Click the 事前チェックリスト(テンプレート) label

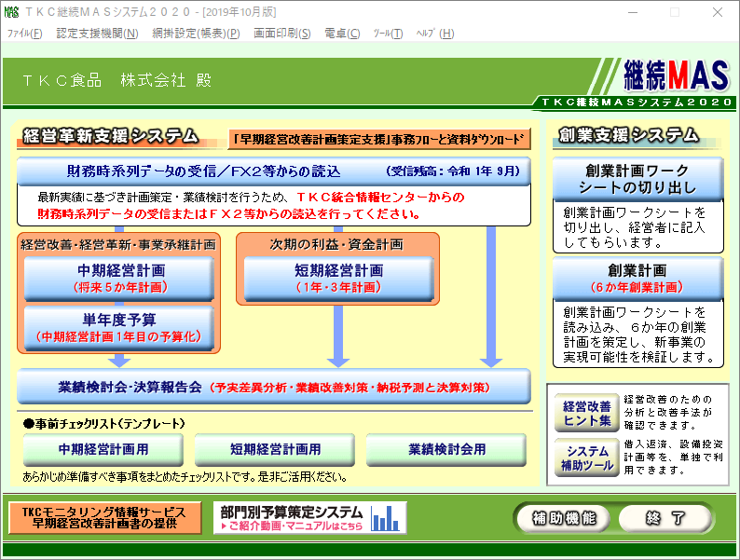point(104,424)
